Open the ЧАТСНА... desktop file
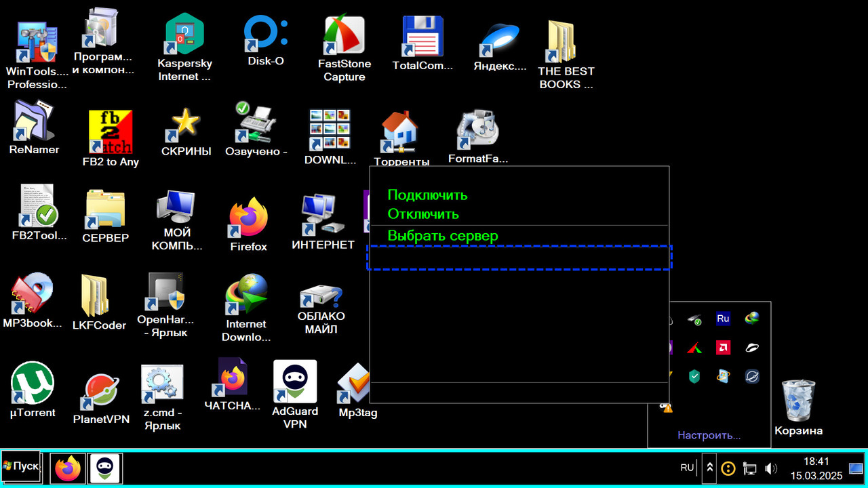Image resolution: width=868 pixels, height=488 pixels. pyautogui.click(x=233, y=384)
